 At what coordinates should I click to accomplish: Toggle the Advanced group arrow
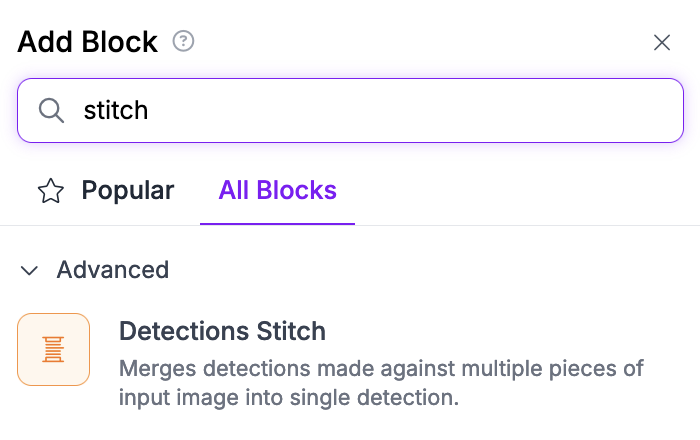click(x=29, y=270)
